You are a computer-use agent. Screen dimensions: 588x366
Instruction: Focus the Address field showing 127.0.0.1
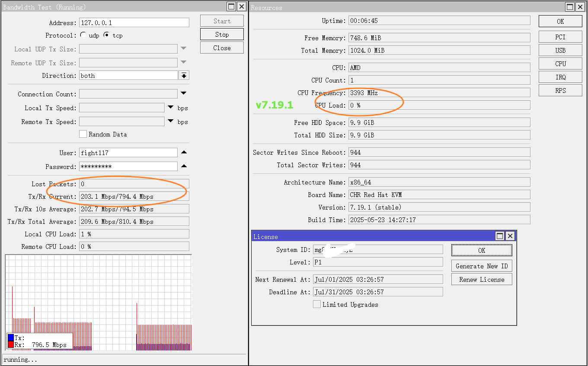pos(134,22)
